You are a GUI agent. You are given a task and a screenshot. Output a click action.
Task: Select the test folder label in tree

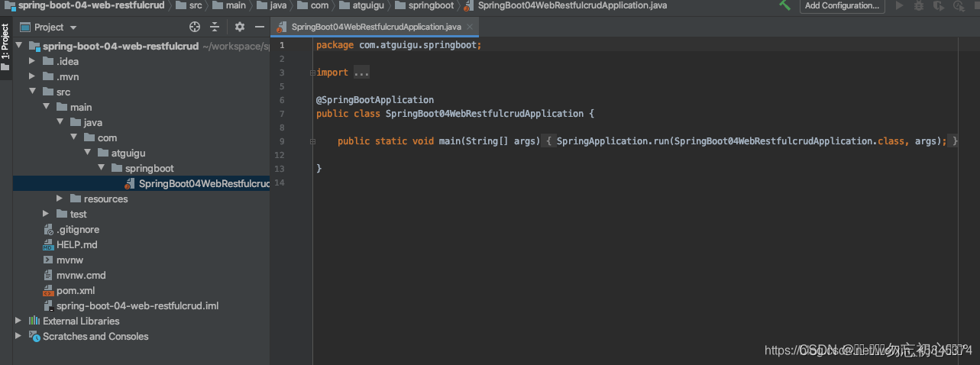(x=78, y=214)
